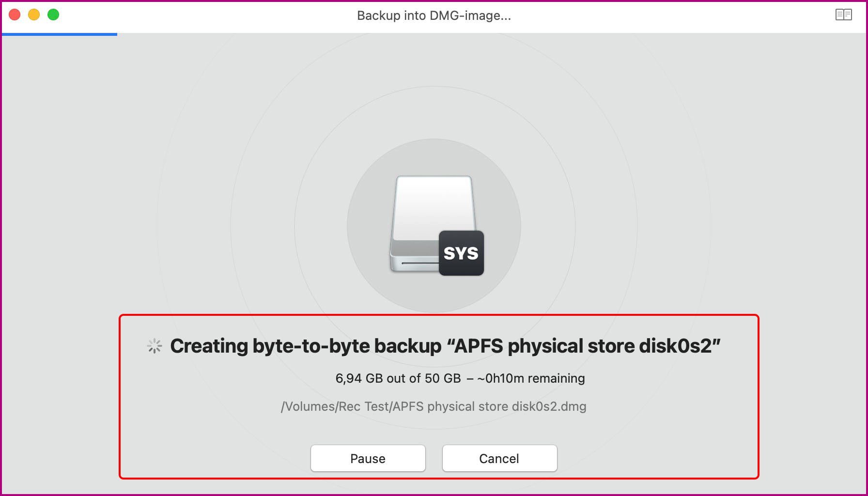Zoom the window with the green button
Screen dimensions: 868x496
53,15
